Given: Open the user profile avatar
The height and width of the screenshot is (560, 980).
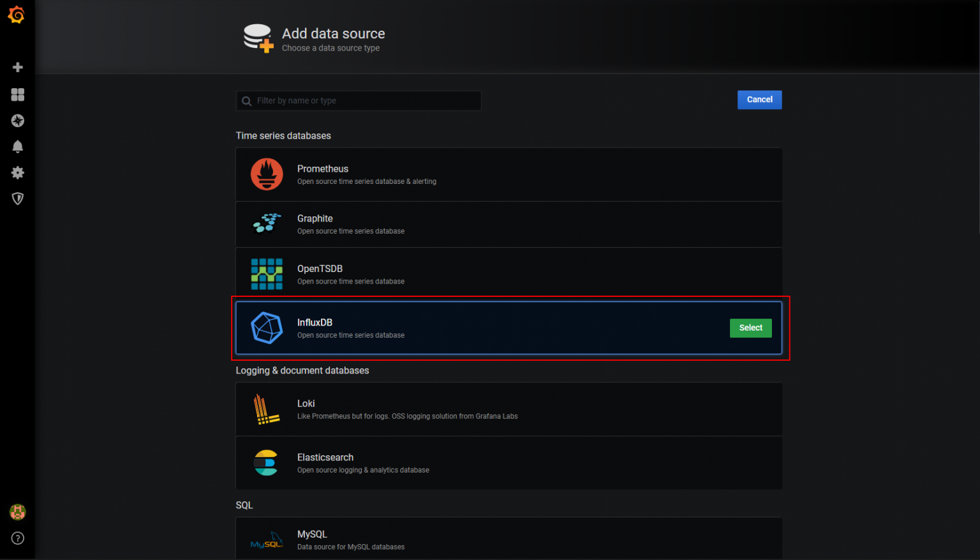Looking at the screenshot, I should click(18, 512).
